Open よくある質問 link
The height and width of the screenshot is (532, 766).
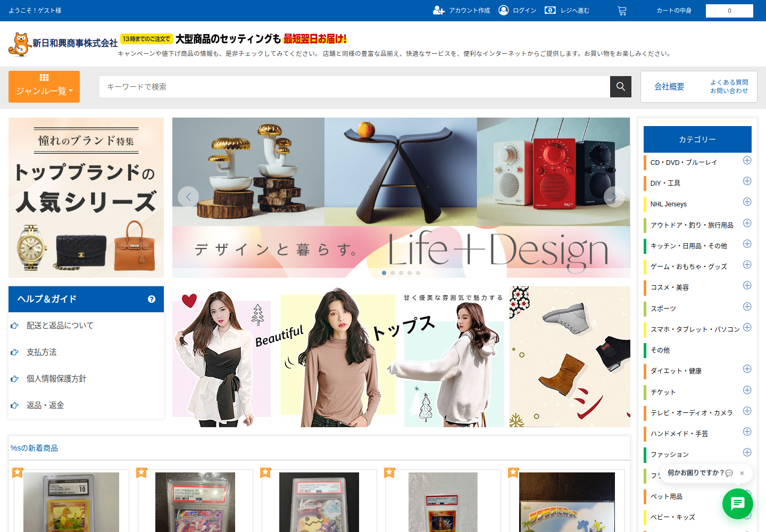coord(729,82)
